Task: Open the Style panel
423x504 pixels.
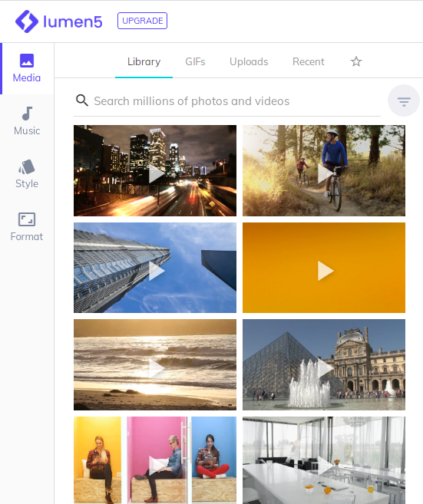Action: pos(27,174)
